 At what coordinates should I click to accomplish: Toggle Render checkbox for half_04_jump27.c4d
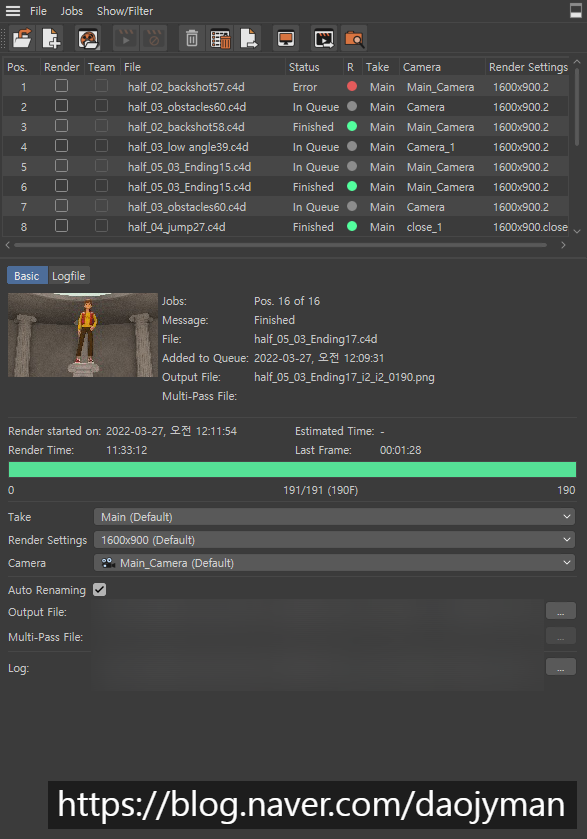tap(62, 226)
